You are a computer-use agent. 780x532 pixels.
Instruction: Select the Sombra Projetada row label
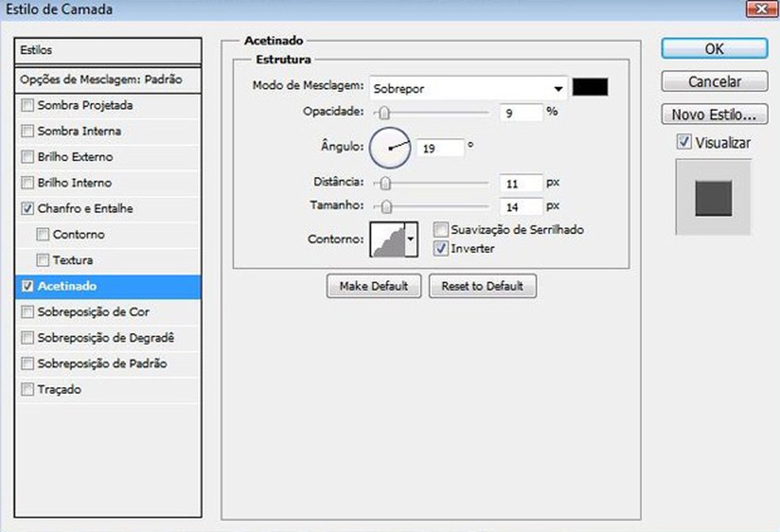(85, 105)
